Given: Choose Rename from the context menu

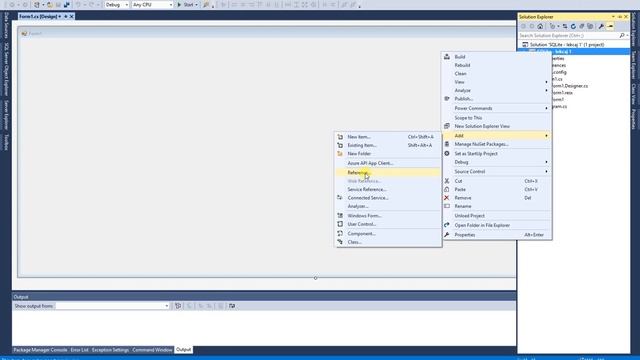Looking at the screenshot, I should coord(497,206).
